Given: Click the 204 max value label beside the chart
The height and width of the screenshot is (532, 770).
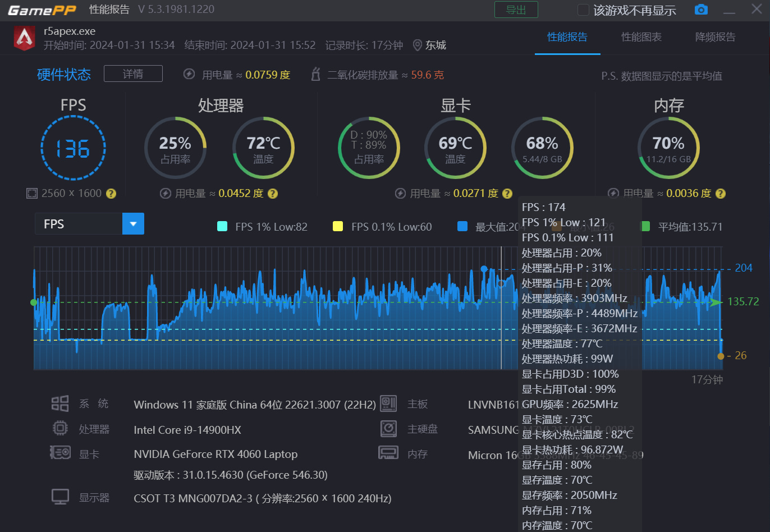Looking at the screenshot, I should coord(744,268).
